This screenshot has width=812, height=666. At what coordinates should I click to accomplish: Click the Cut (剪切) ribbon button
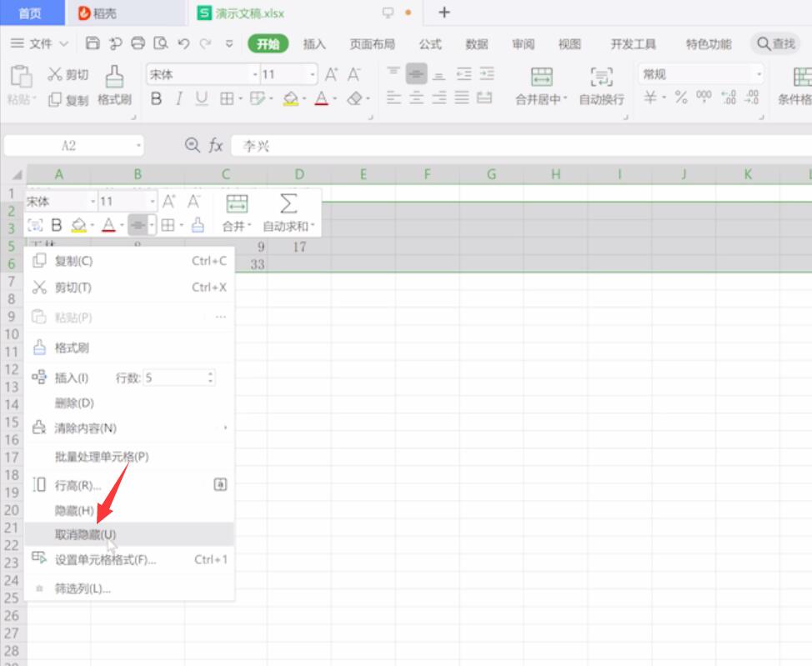click(x=68, y=74)
